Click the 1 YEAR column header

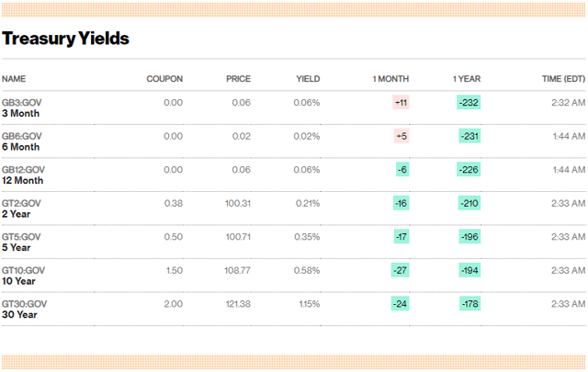pyautogui.click(x=467, y=78)
